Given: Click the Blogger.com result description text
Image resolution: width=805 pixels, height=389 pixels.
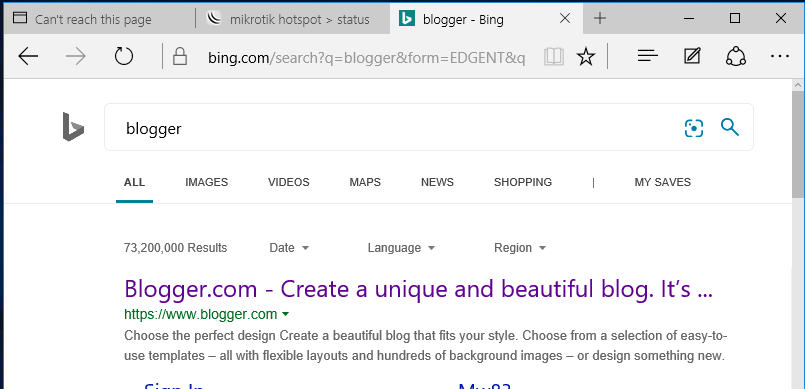Looking at the screenshot, I should [426, 346].
